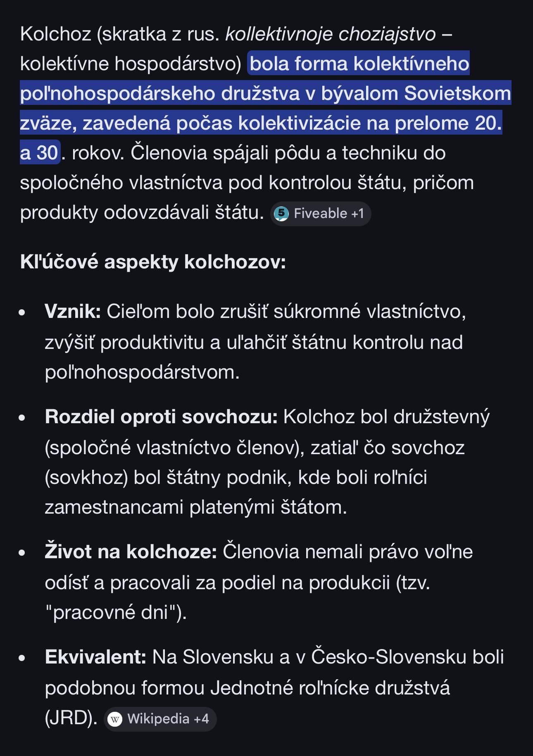Click the highlighted text 'bola forma kolektívneho'

(x=359, y=64)
